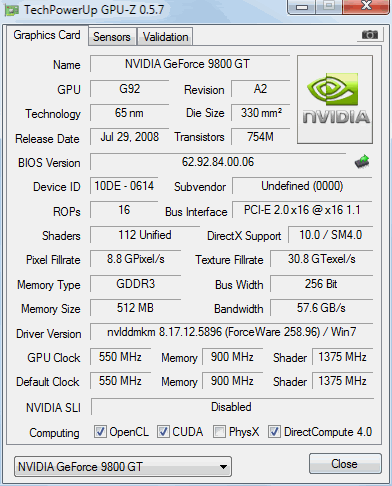The width and height of the screenshot is (392, 486).
Task: Toggle the DirectCompute 4.0 checkbox
Action: tap(274, 431)
